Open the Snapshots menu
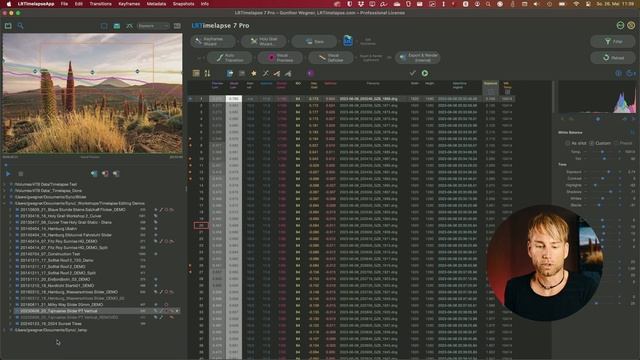Screen dimensions: 640x360 (x=184, y=4)
